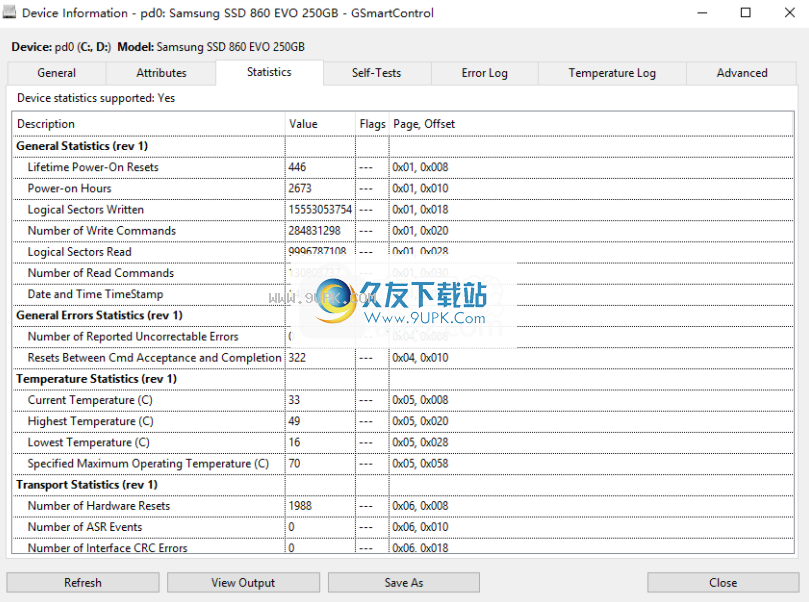
Task: Open the Temperature Log tab
Action: coord(612,73)
